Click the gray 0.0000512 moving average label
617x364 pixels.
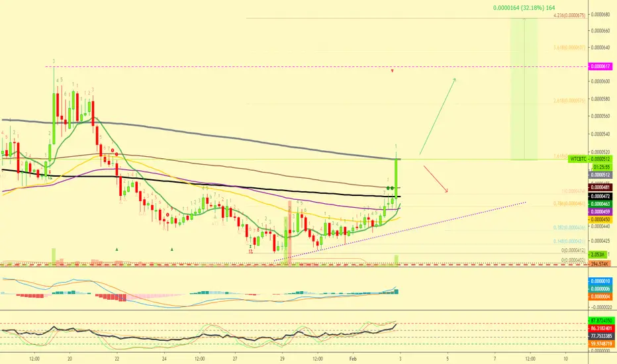[600, 175]
